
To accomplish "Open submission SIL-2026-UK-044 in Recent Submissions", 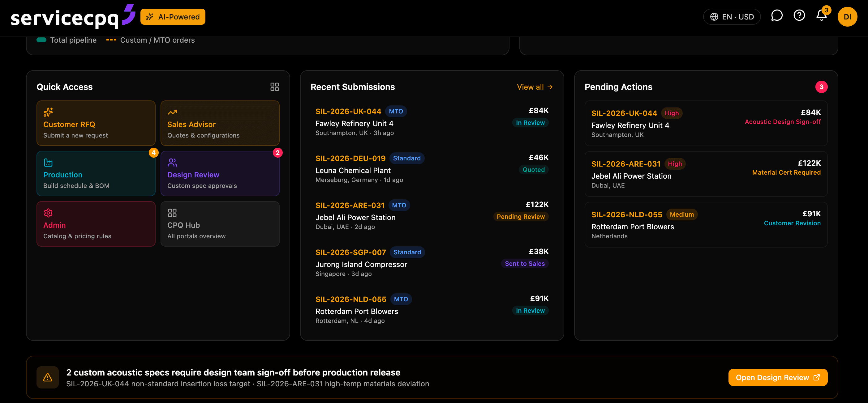I will pyautogui.click(x=432, y=122).
